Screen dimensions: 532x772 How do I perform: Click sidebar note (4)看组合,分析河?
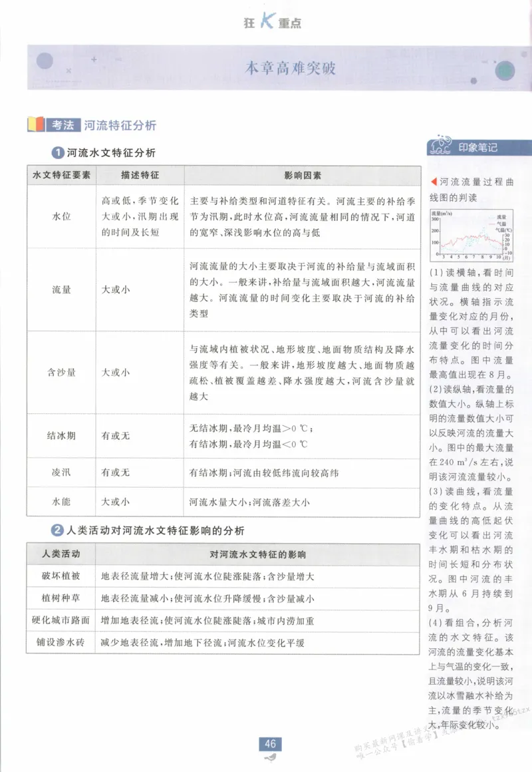pos(471,623)
